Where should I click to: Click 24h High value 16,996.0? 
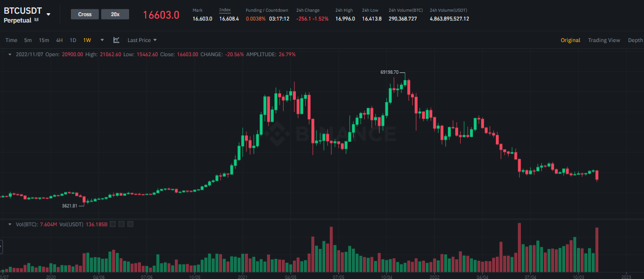[x=344, y=19]
